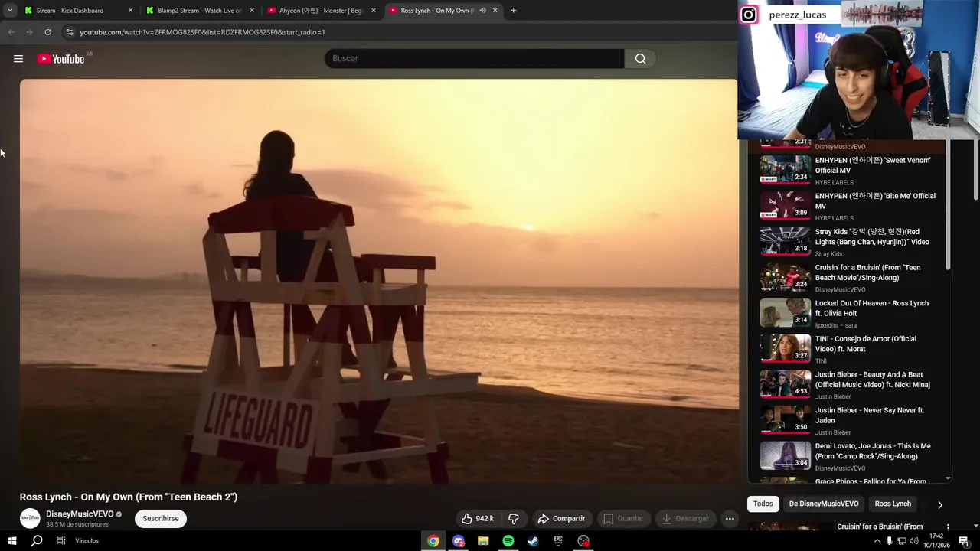
Task: Open the YouTube hamburger guide menu
Action: pyautogui.click(x=18, y=59)
